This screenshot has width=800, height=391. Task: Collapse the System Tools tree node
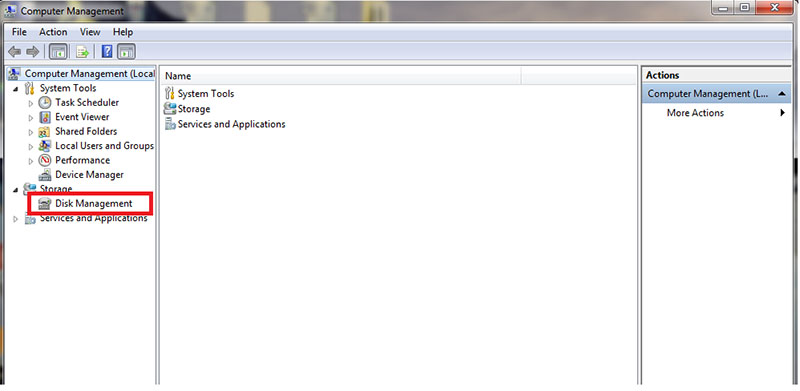pos(15,89)
